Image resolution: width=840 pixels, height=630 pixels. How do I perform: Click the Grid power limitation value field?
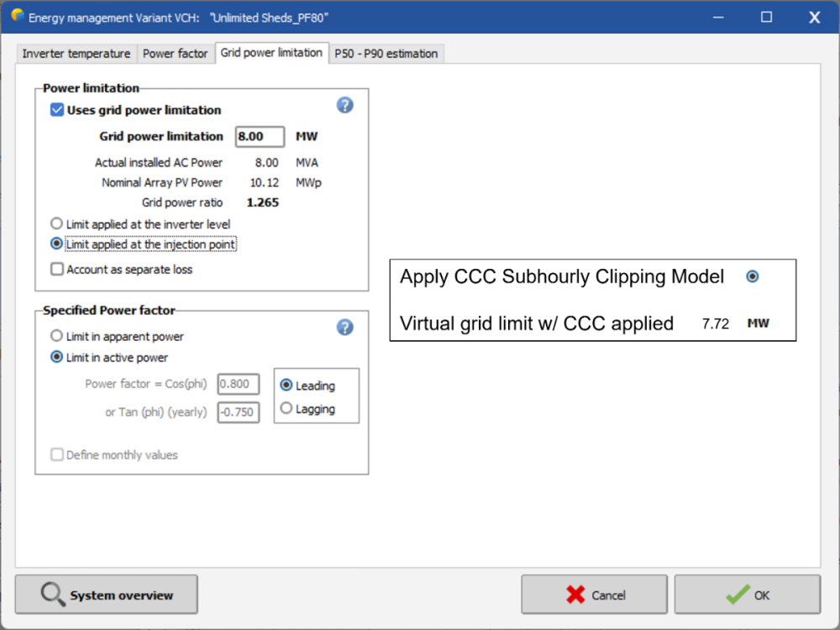pos(260,137)
